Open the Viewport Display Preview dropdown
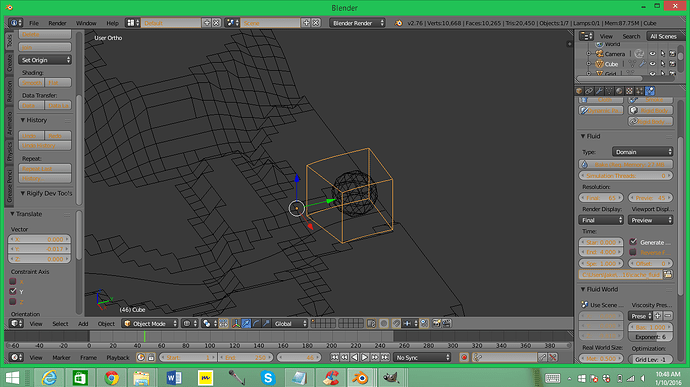Viewport: 690px width, 387px height. 651,220
